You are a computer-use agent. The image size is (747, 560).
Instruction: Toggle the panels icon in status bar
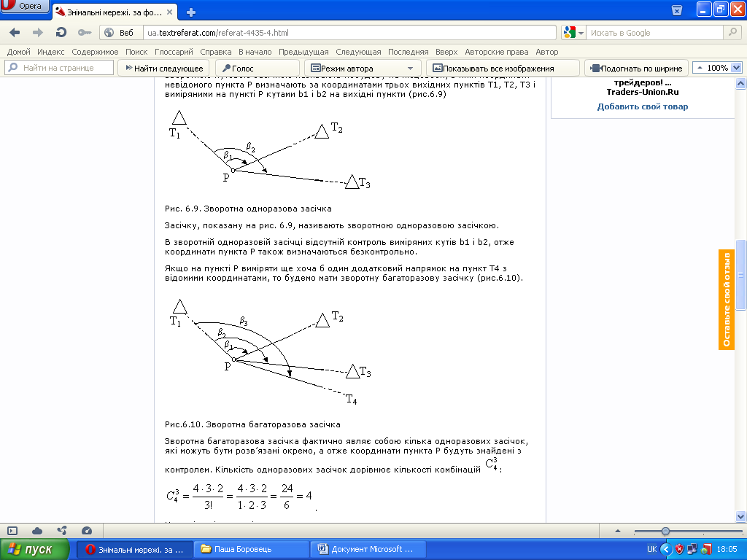point(12,531)
